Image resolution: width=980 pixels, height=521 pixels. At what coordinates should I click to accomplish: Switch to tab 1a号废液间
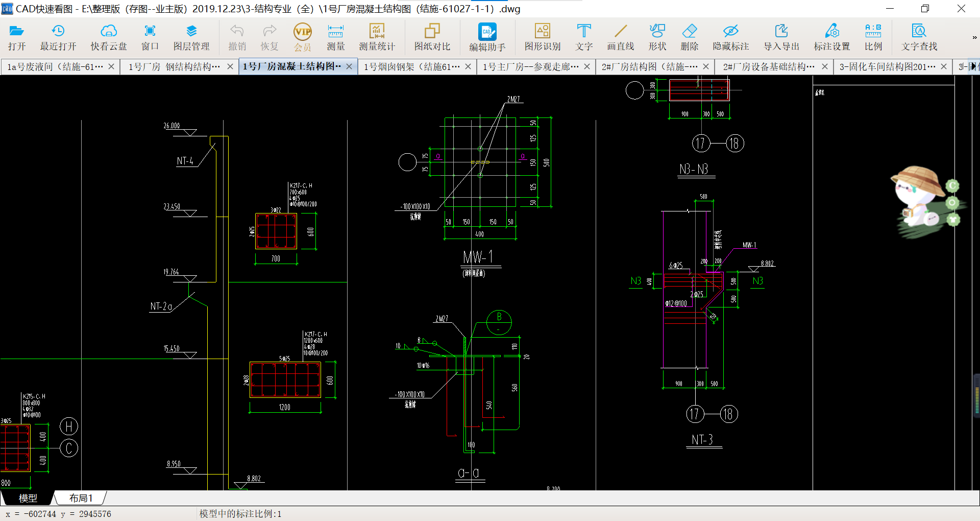coord(55,67)
